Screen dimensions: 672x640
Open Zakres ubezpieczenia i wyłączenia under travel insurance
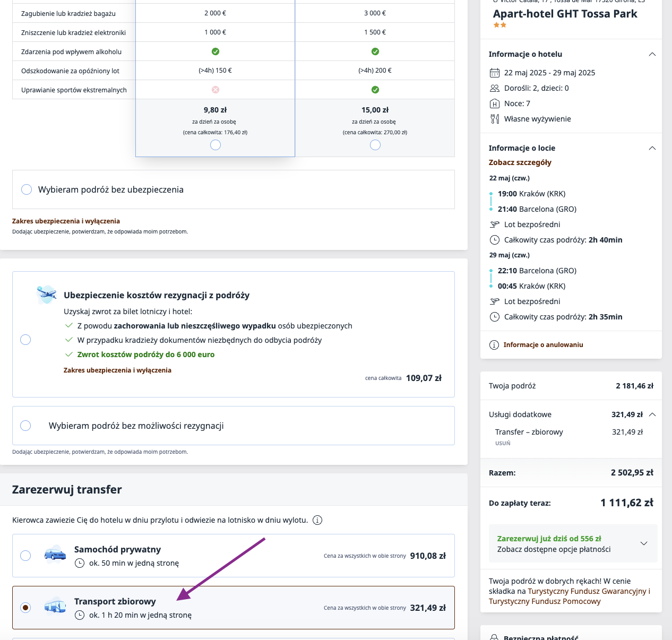[x=66, y=221]
